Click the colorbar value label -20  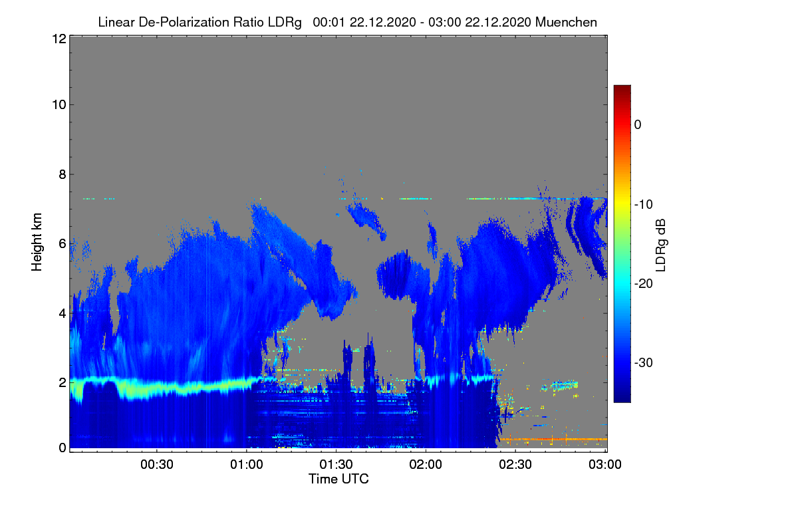tap(644, 283)
